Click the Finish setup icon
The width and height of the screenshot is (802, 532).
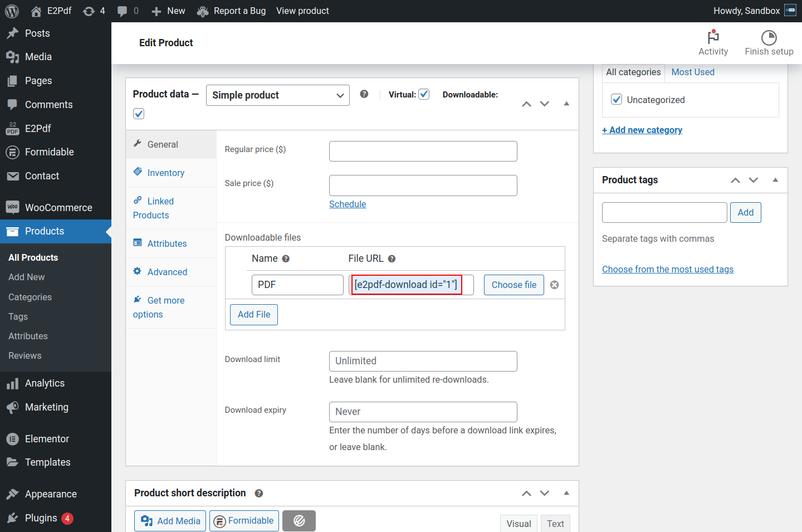pyautogui.click(x=769, y=37)
